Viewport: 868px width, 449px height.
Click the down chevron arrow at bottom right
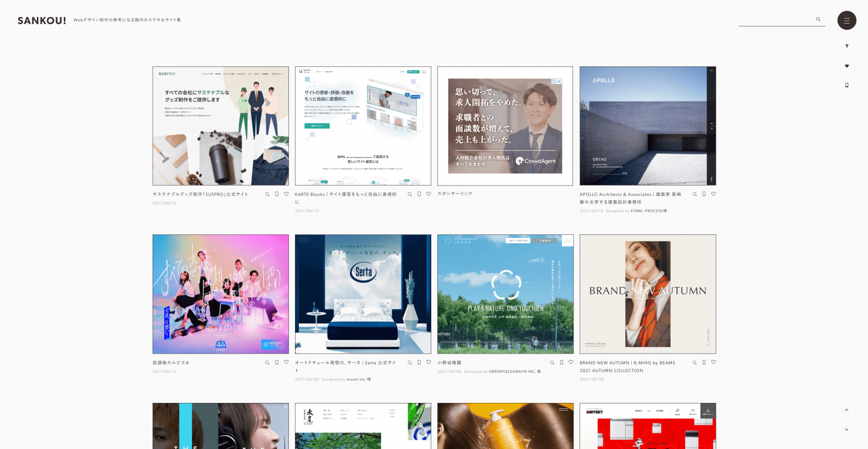pyautogui.click(x=847, y=429)
